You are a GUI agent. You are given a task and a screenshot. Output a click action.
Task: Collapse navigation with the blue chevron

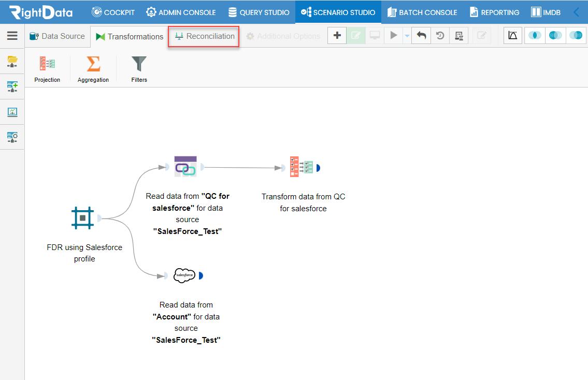pyautogui.click(x=577, y=12)
